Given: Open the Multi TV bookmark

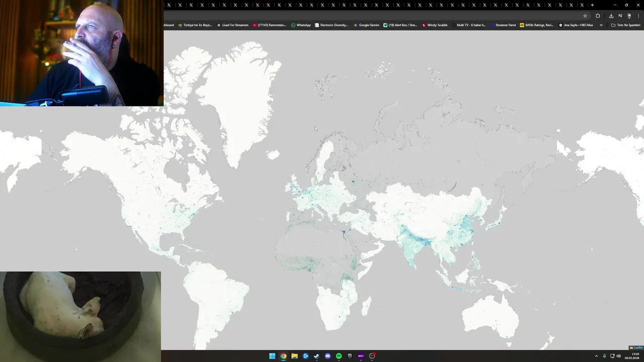Looking at the screenshot, I should pos(469,25).
